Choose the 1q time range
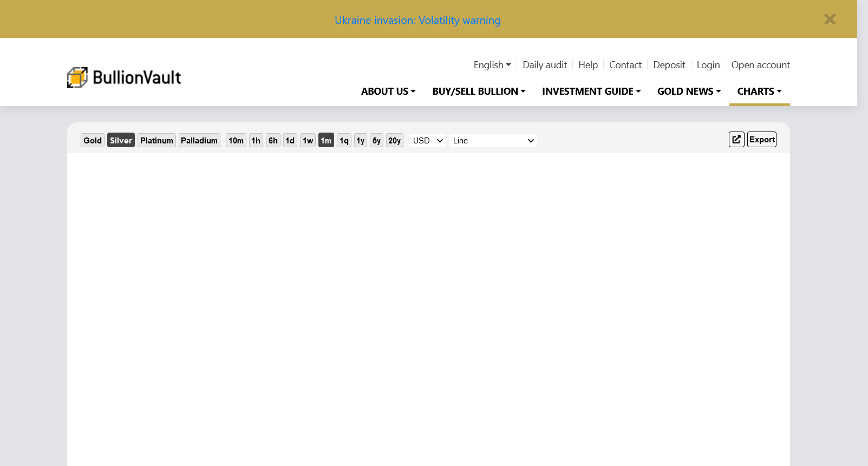This screenshot has height=466, width=868. point(344,141)
